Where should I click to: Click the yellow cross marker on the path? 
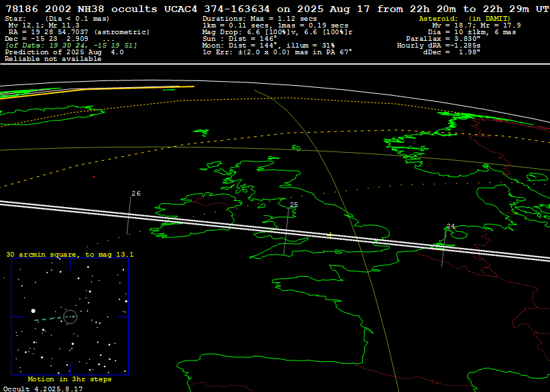(330, 235)
